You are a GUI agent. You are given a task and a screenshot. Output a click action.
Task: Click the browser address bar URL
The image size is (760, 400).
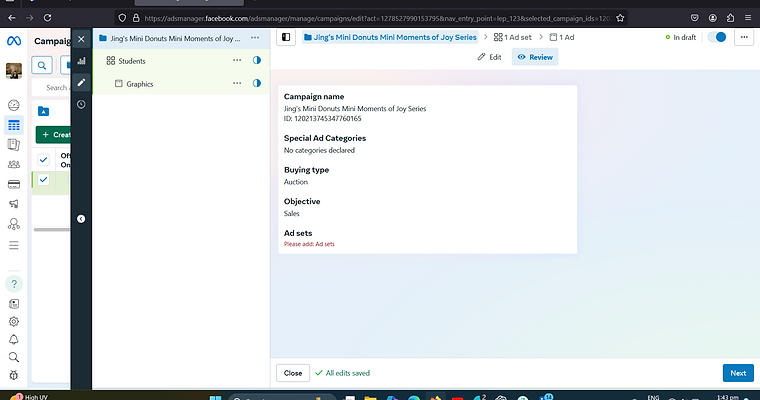tap(377, 18)
